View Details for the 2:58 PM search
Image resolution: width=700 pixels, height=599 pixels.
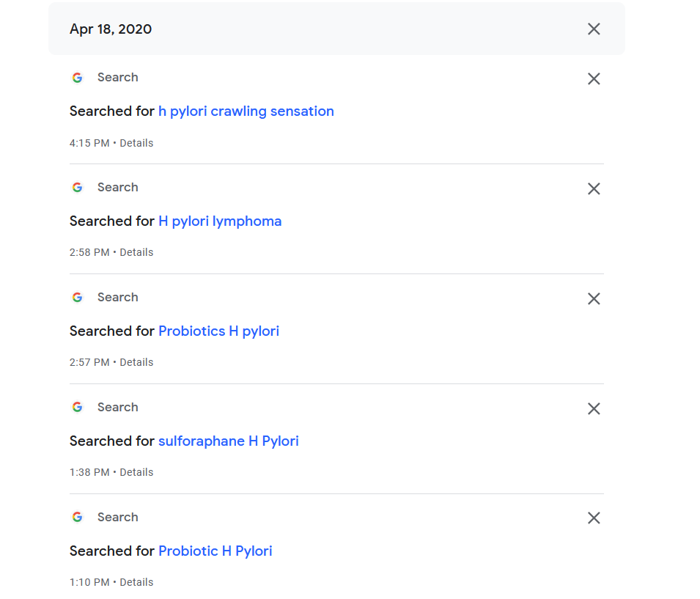(x=136, y=252)
